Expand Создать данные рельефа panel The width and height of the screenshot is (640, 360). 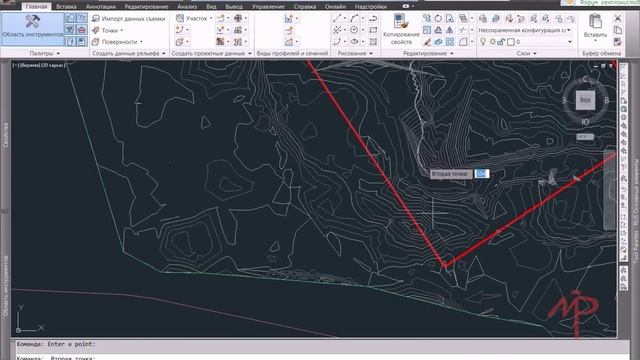[x=129, y=53]
